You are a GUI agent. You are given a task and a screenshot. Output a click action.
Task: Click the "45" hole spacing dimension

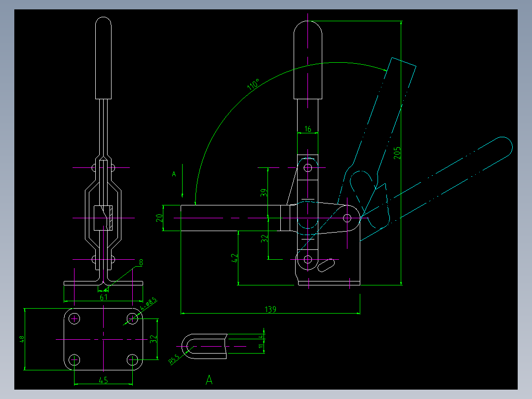[x=104, y=380]
